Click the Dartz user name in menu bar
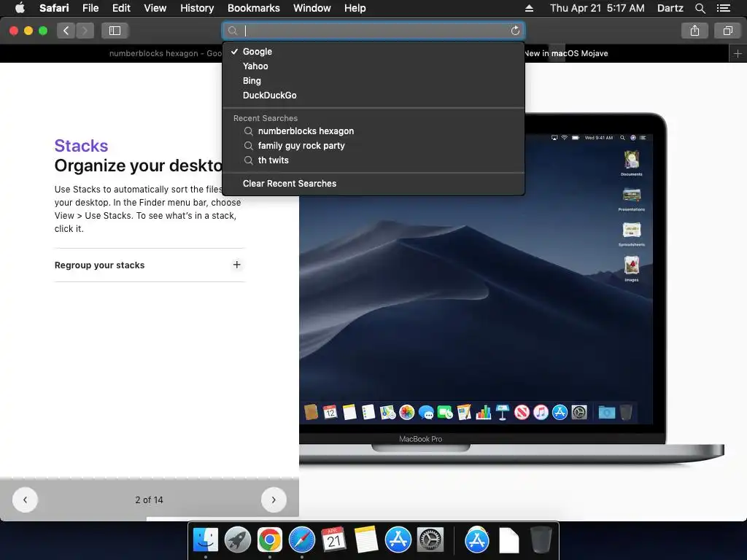The width and height of the screenshot is (747, 560). pyautogui.click(x=670, y=8)
